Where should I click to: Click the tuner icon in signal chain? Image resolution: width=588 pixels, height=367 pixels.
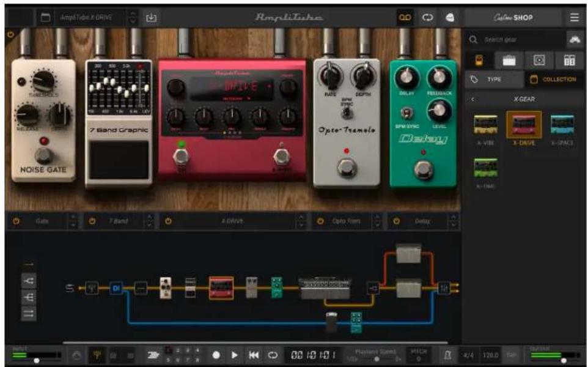point(92,288)
